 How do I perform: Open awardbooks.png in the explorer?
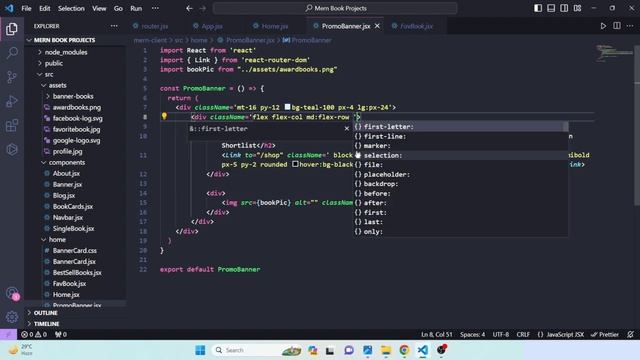(76, 107)
